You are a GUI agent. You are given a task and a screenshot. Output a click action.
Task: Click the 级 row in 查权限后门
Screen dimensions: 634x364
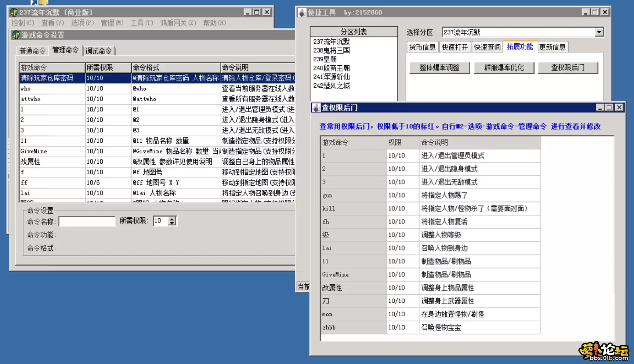tap(430, 235)
